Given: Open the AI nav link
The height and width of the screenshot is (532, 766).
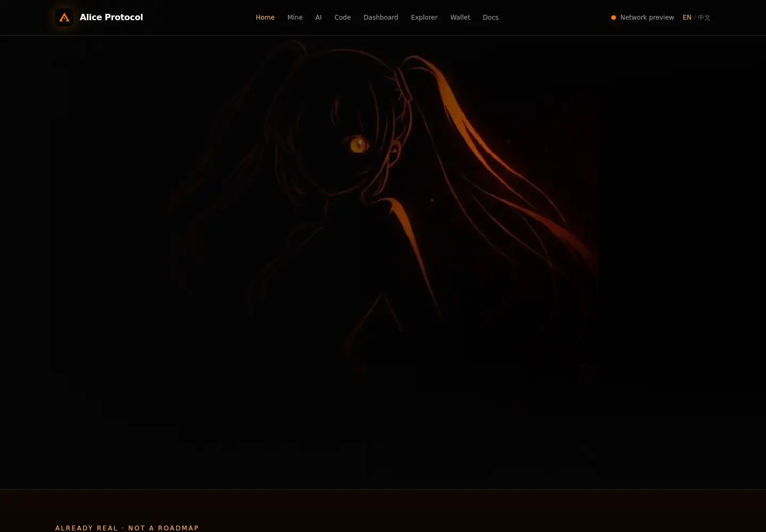Looking at the screenshot, I should (x=318, y=18).
